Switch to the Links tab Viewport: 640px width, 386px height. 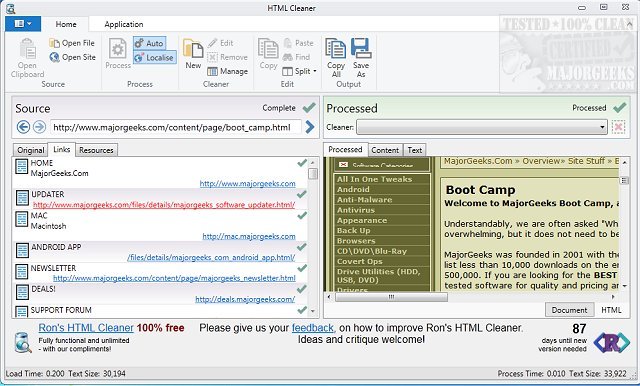click(62, 149)
